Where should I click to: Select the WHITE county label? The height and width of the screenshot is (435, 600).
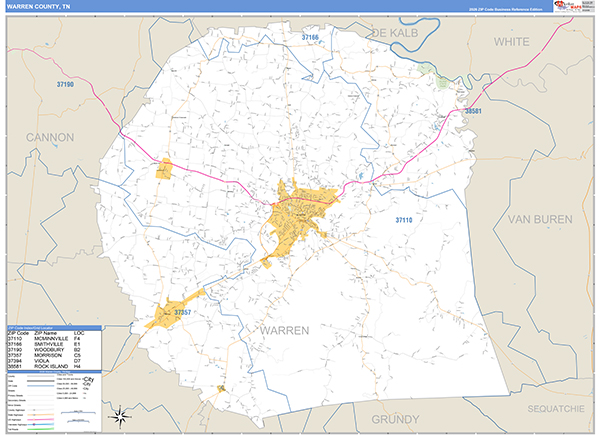[x=512, y=42]
